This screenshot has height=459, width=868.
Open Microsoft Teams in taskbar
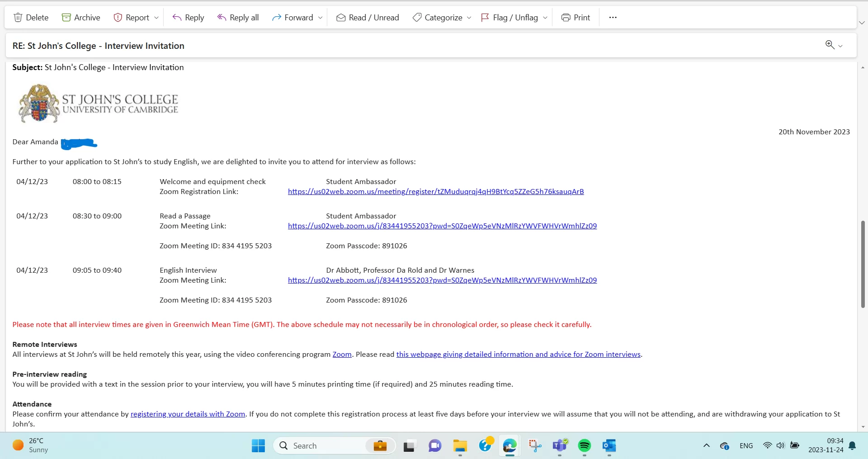(560, 446)
